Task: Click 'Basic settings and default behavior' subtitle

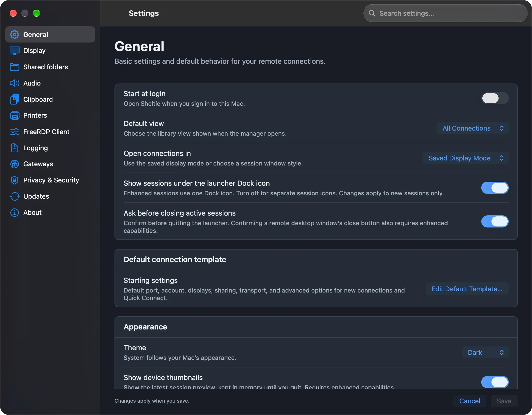Action: (x=220, y=61)
